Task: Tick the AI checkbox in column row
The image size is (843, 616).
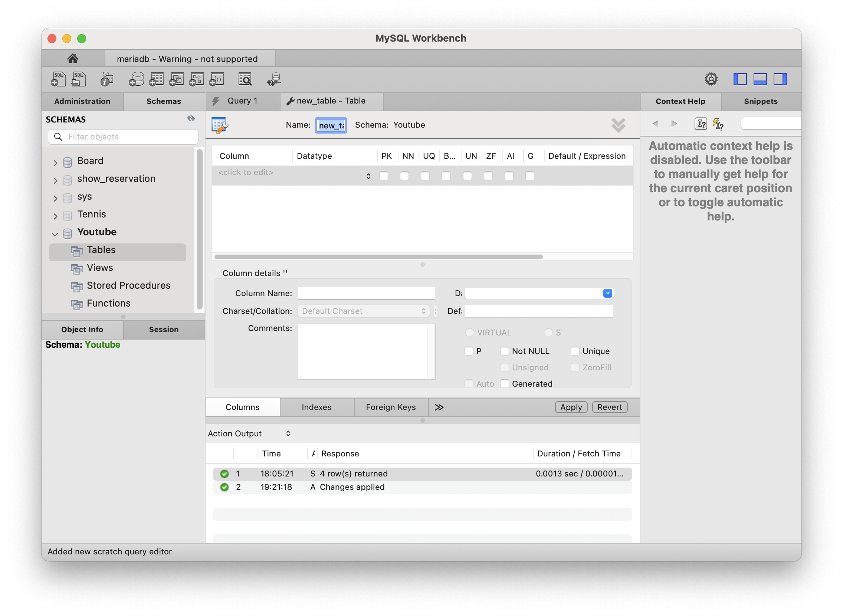Action: click(509, 176)
